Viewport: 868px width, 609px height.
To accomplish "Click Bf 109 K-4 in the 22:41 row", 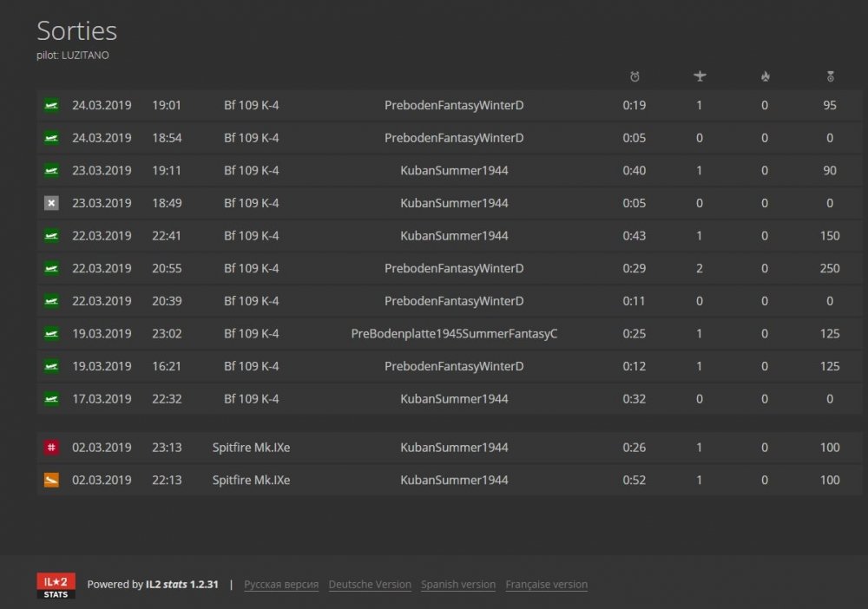I will (252, 236).
